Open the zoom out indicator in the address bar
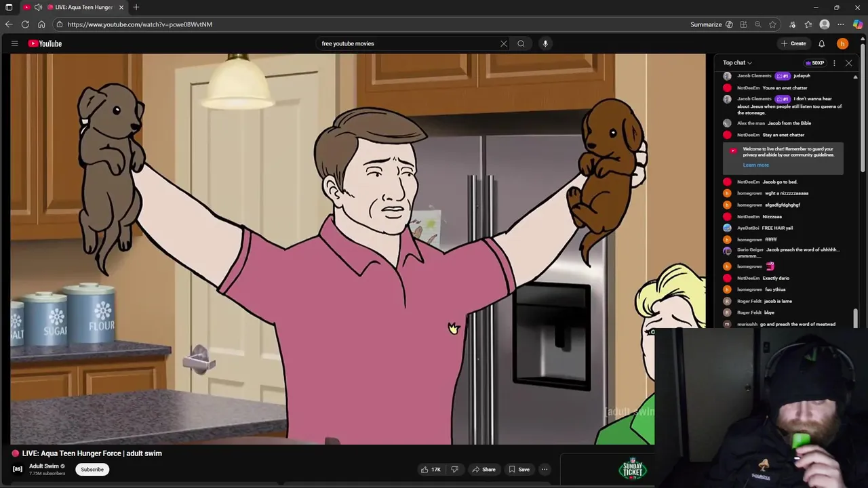The height and width of the screenshot is (488, 868). click(x=757, y=24)
